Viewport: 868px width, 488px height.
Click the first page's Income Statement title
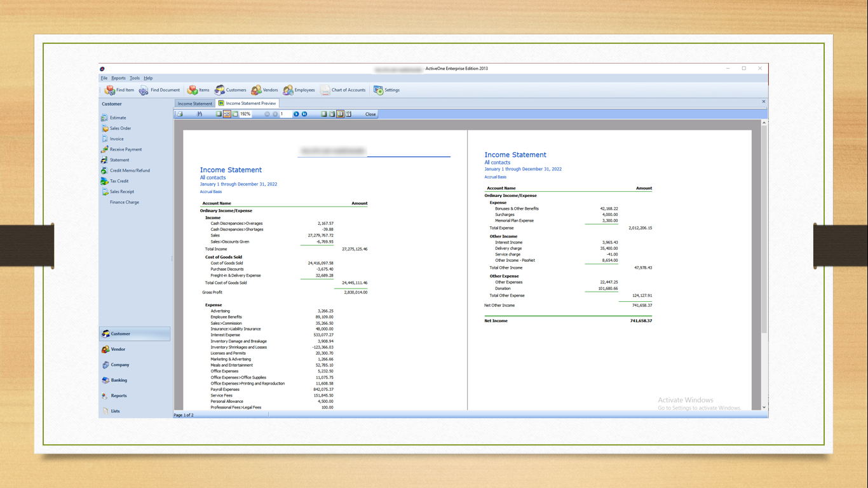231,170
